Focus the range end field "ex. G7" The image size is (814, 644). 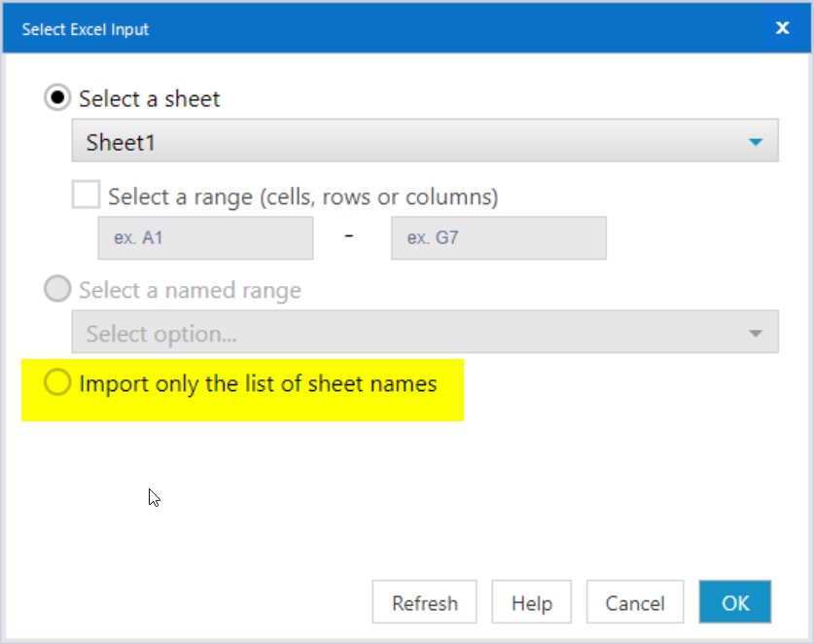498,238
